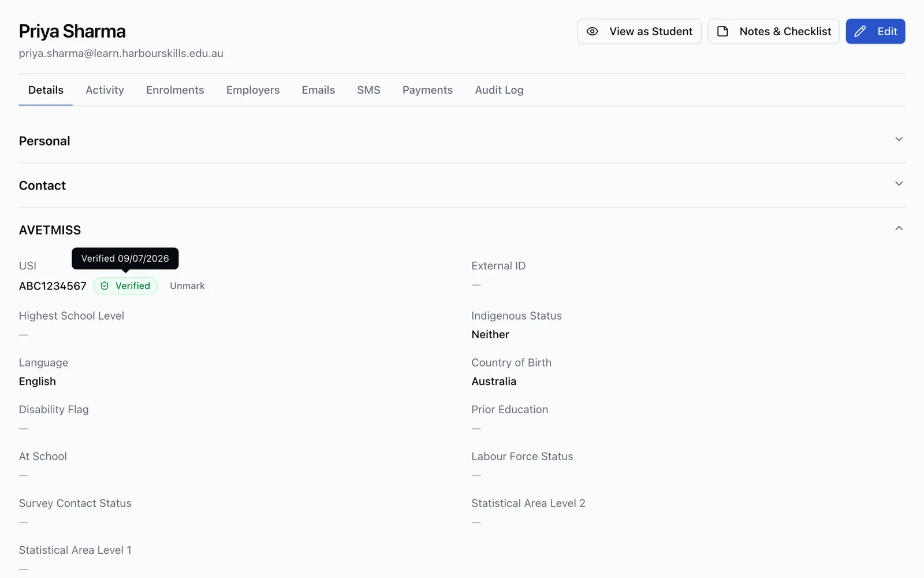924x578 pixels.
Task: Click the shield icon in the Verified badge
Action: [105, 286]
